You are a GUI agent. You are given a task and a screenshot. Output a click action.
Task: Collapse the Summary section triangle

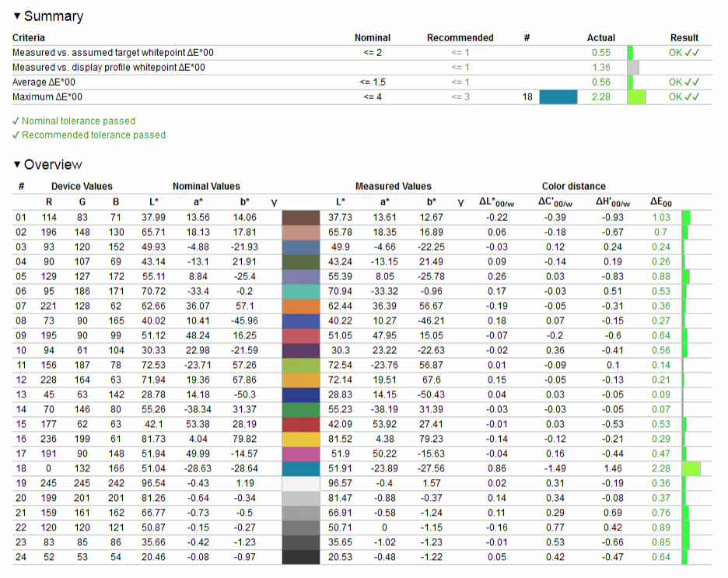pos(17,16)
